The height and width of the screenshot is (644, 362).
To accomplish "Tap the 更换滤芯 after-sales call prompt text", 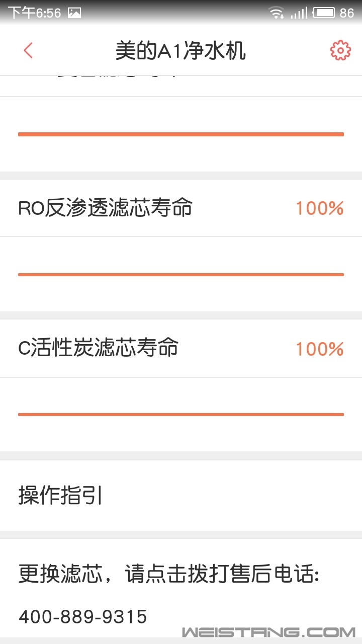I will click(169, 574).
